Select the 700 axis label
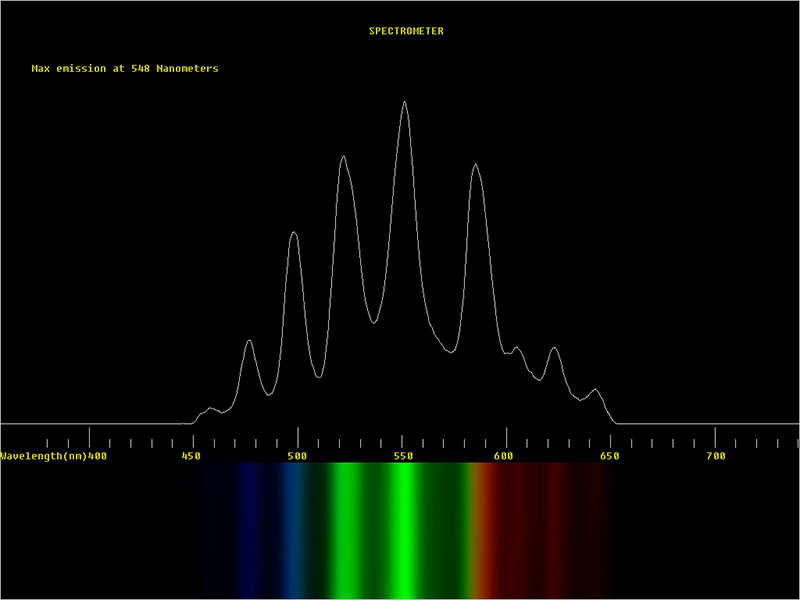This screenshot has height=600, width=800. 715,456
